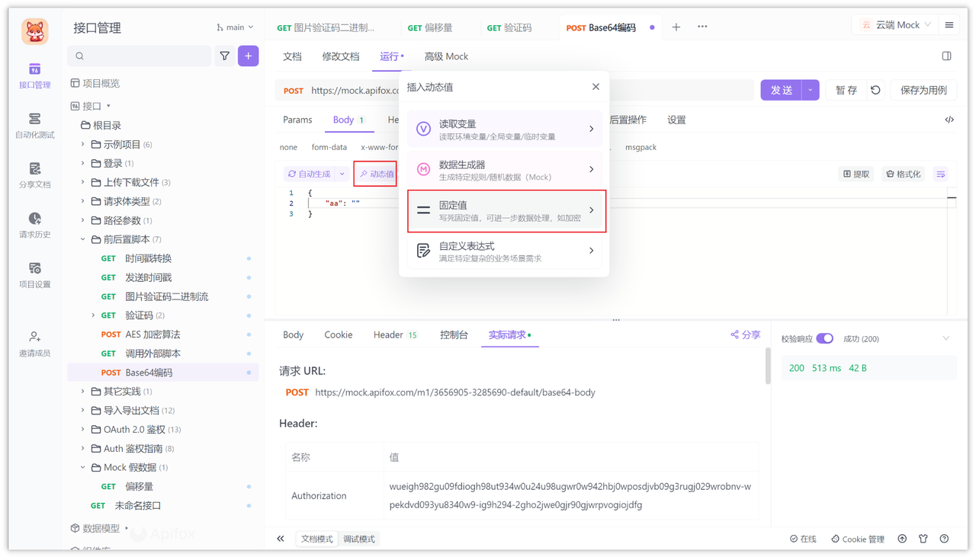This screenshot has height=560, width=976.
Task: Click the 分享 link in response panel
Action: tap(745, 334)
